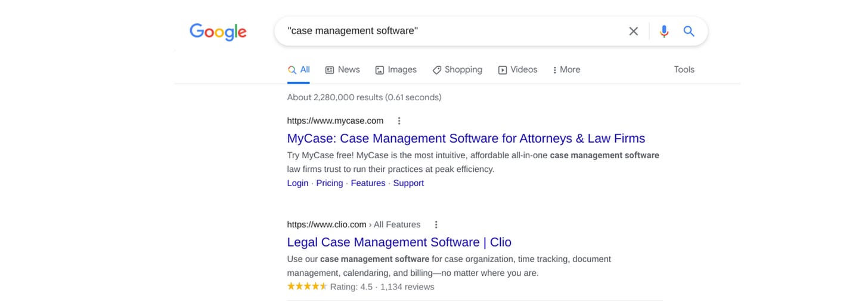
Task: Follow the MyCase Pricing sitelink
Action: (330, 183)
